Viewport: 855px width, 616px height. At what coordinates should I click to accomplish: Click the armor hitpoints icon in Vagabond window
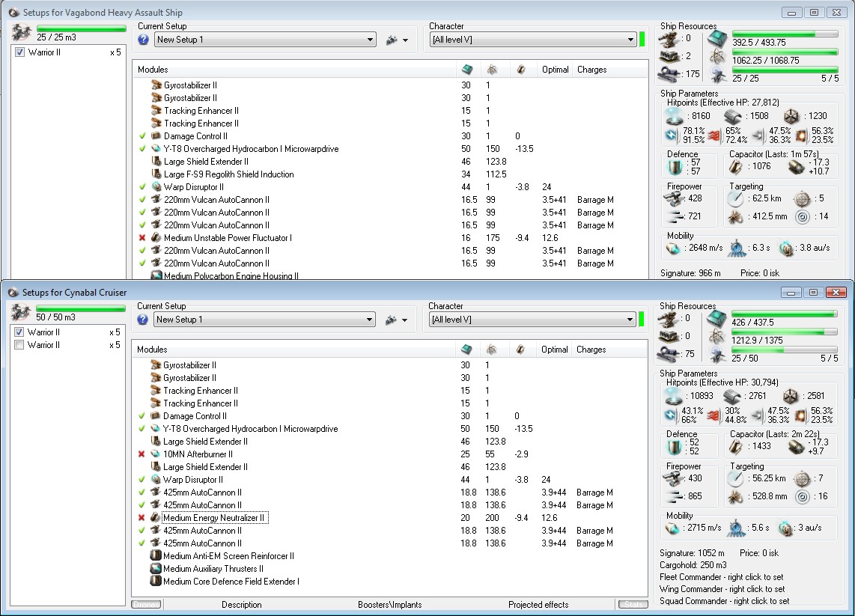pyautogui.click(x=734, y=116)
